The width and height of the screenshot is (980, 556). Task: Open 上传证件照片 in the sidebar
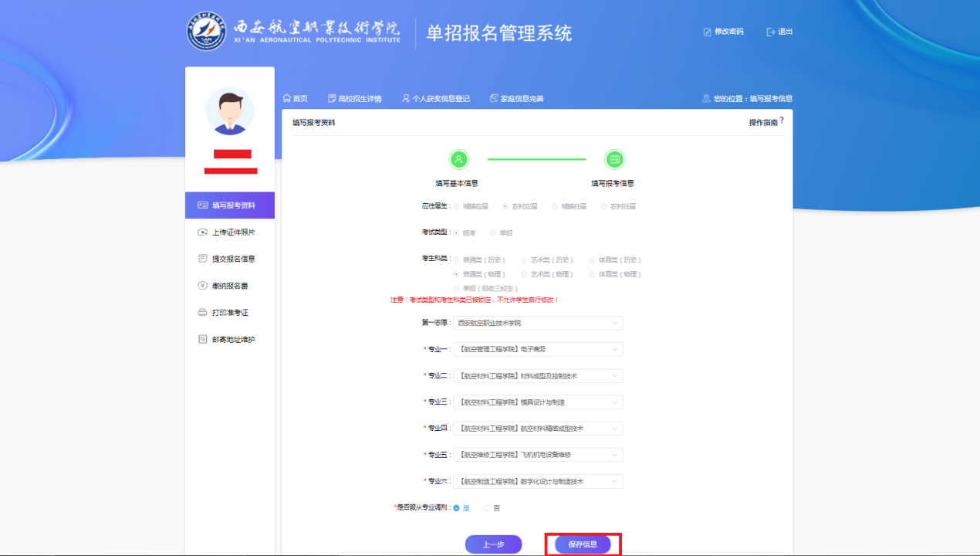click(233, 232)
